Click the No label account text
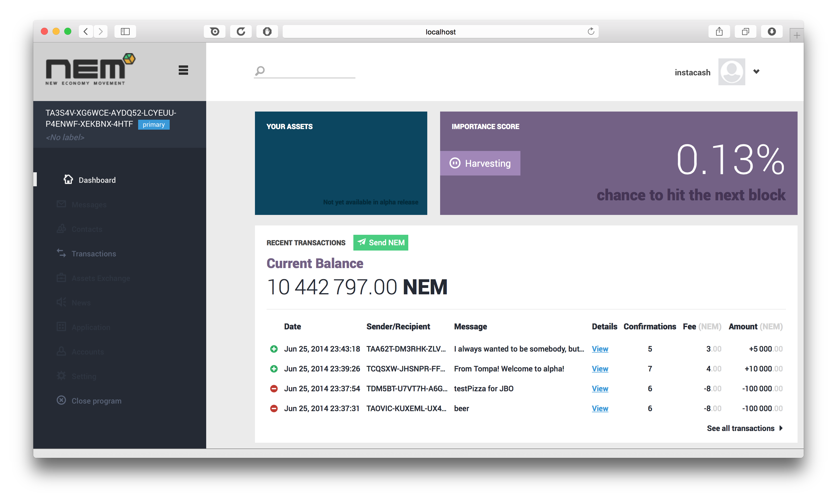The height and width of the screenshot is (504, 837). coord(65,137)
